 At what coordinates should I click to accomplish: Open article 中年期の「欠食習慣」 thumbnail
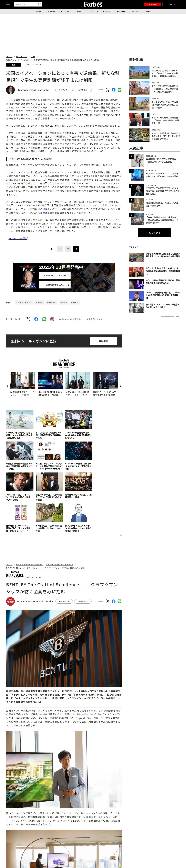pos(20,420)
